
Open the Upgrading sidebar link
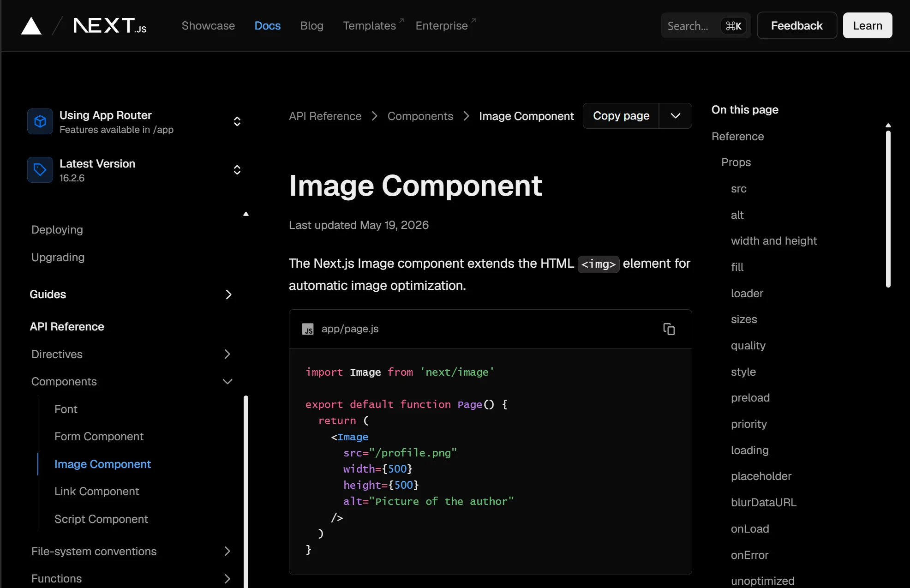pyautogui.click(x=58, y=258)
